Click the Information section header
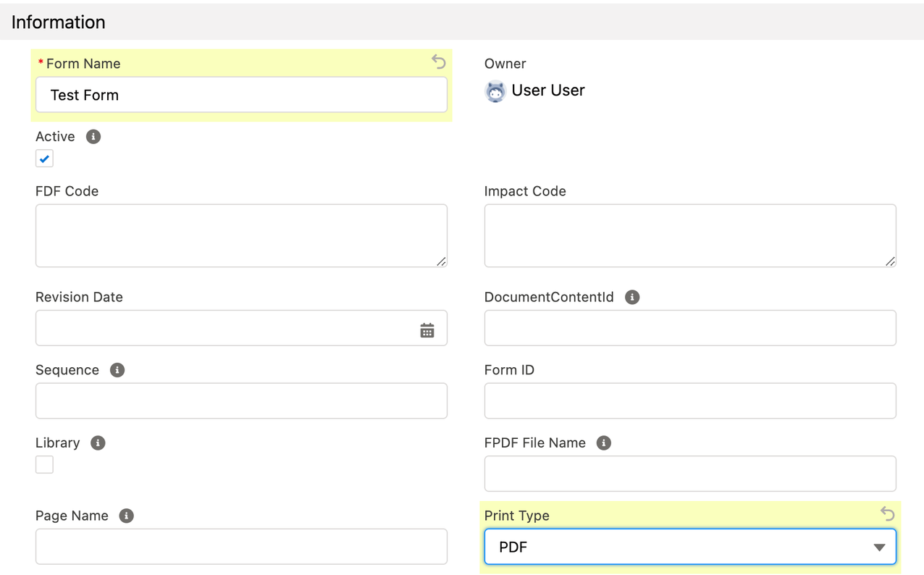924x575 pixels. pyautogui.click(x=462, y=22)
